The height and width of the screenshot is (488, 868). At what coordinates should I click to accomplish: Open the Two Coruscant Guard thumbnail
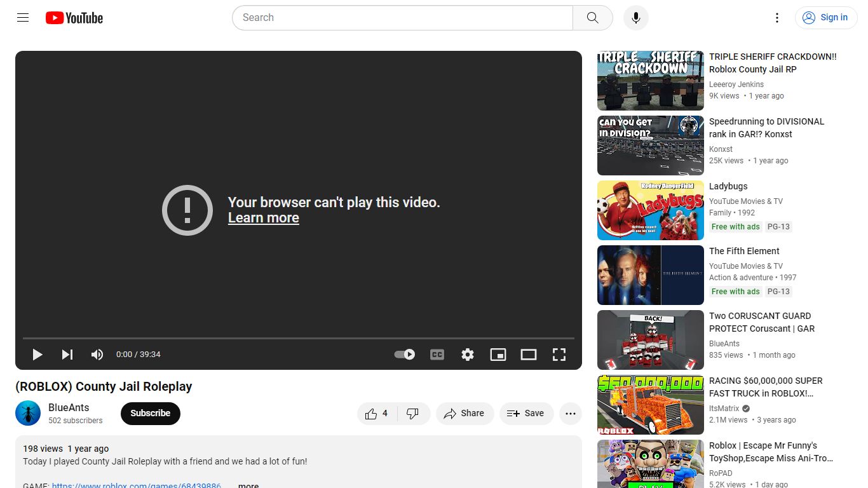[651, 340]
